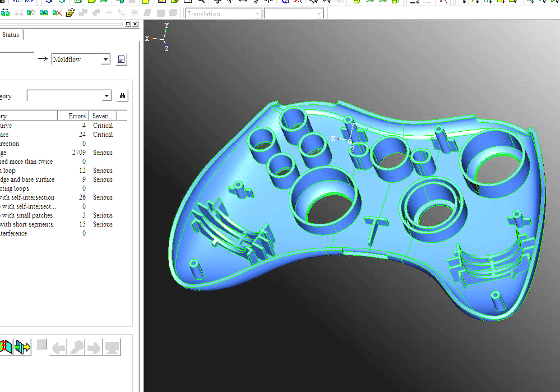The width and height of the screenshot is (560, 392).
Task: Select the open folder icon in second toolbar row
Action: pos(70,12)
